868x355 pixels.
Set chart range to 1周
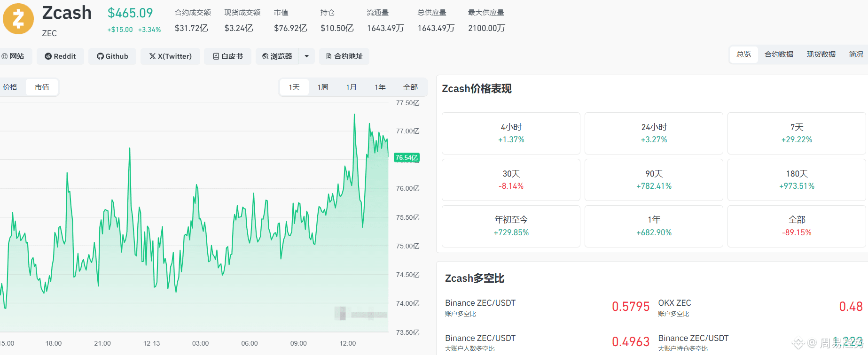(x=323, y=87)
